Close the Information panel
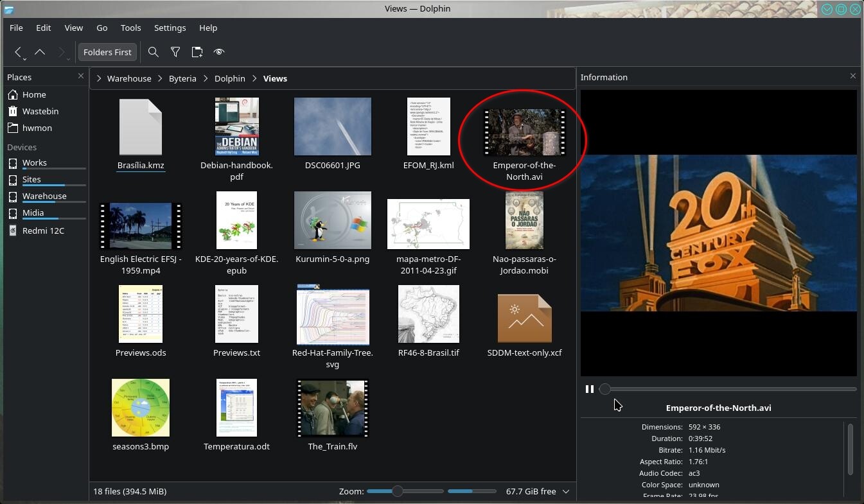This screenshot has width=864, height=504. [x=853, y=76]
